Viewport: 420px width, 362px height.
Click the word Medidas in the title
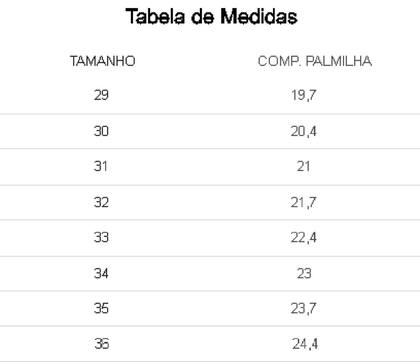coord(259,16)
